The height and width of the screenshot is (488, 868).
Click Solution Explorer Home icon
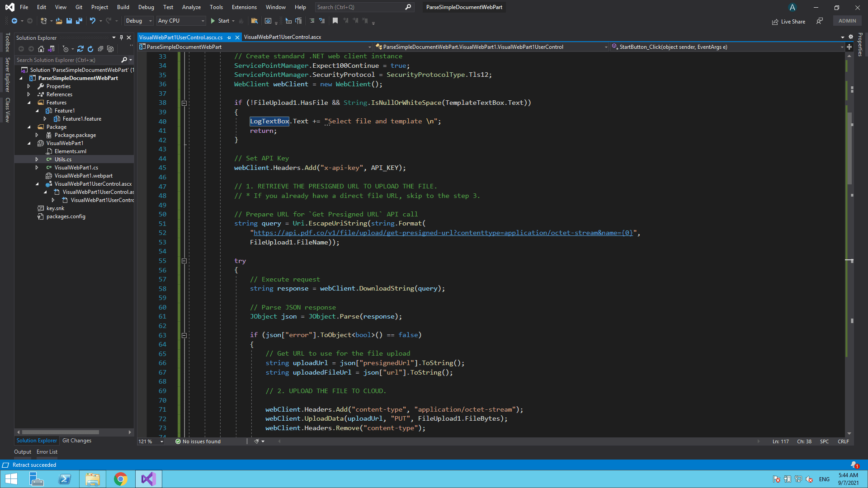pyautogui.click(x=41, y=49)
